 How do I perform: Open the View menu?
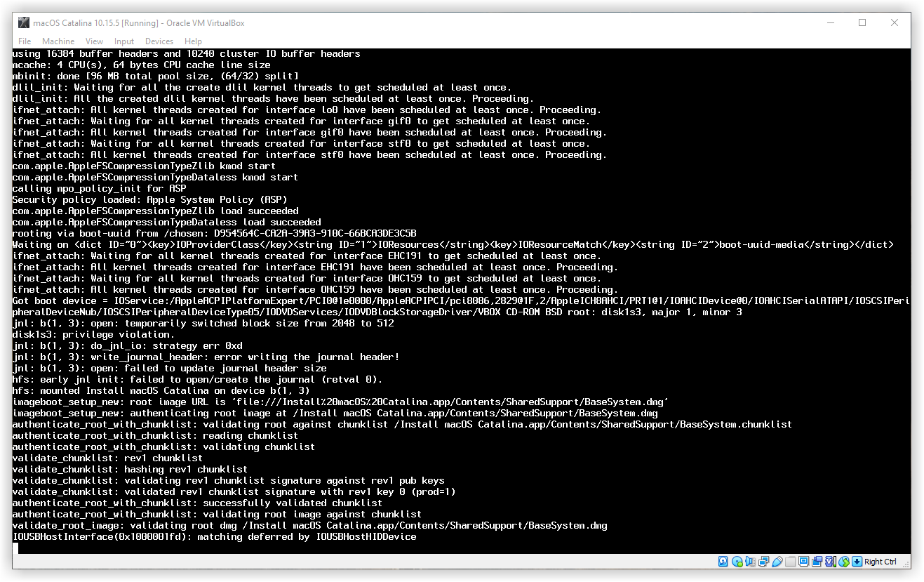(94, 41)
